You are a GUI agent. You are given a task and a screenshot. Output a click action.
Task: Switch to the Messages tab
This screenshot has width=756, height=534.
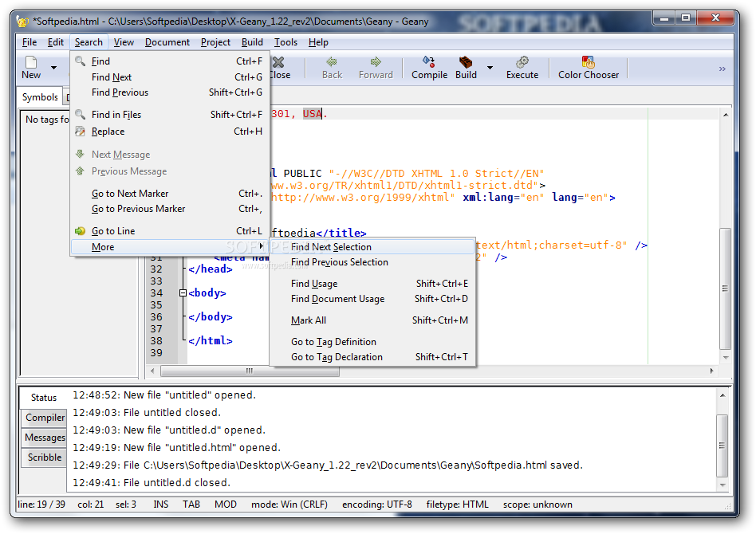45,438
